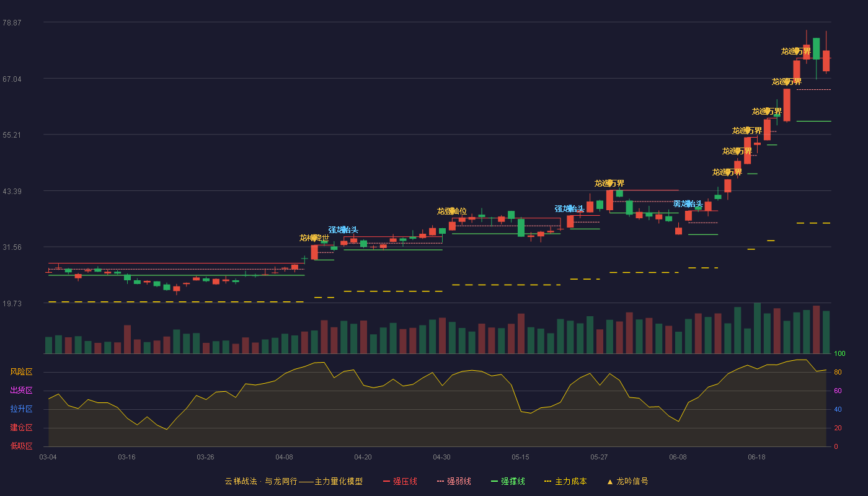Screen dimensions: 868x496
Task: Click the 低吸区 zone label
Action: [x=22, y=446]
